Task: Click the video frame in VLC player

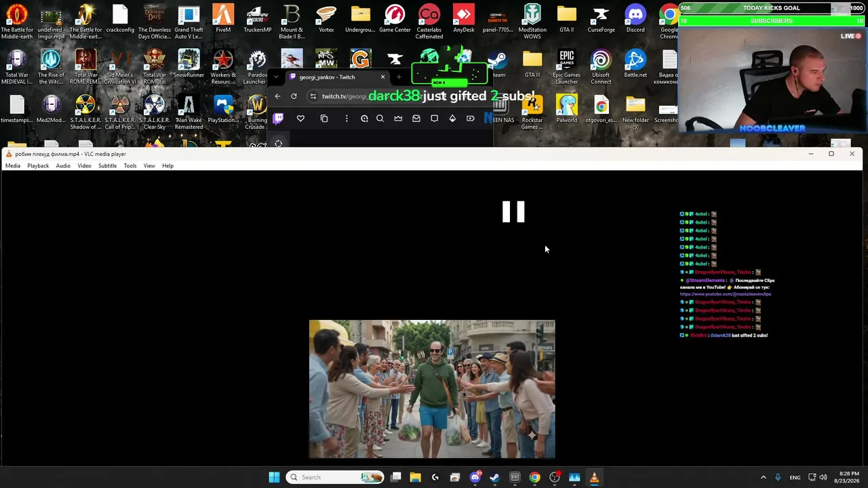Action: [x=432, y=389]
